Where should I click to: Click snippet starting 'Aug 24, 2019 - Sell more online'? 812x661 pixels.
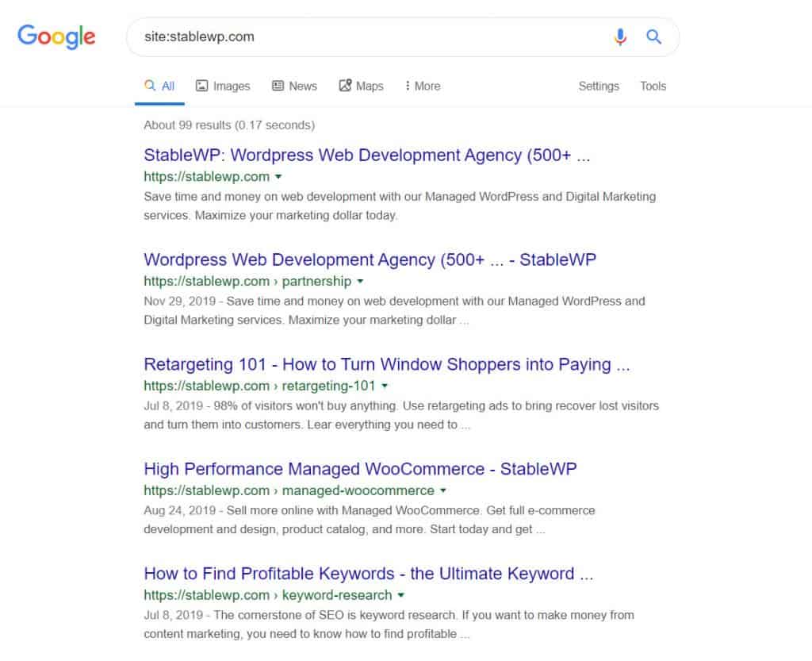point(370,520)
